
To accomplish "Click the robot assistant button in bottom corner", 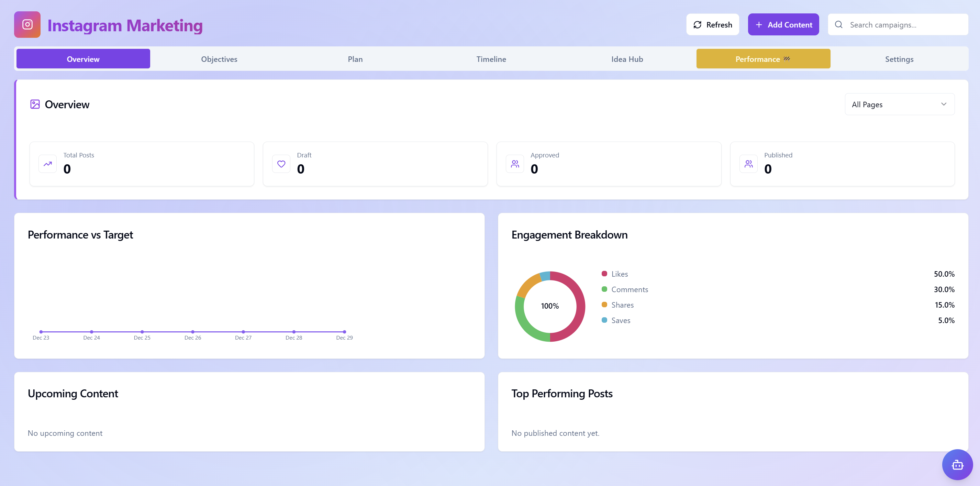I will coord(957,464).
